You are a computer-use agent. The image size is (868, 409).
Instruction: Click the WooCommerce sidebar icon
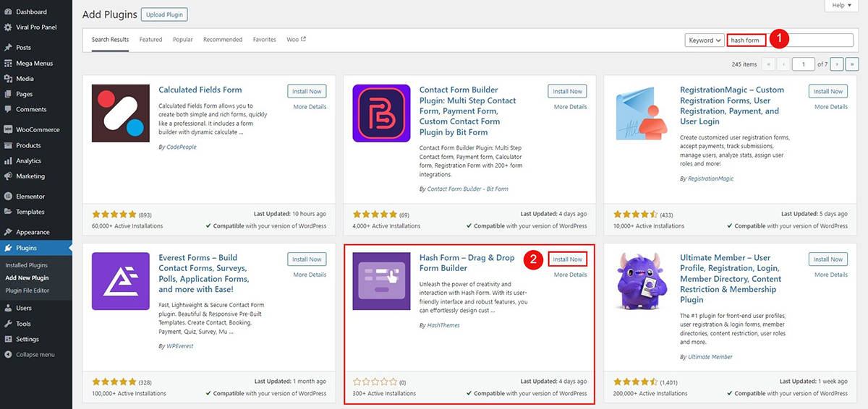tap(7, 130)
